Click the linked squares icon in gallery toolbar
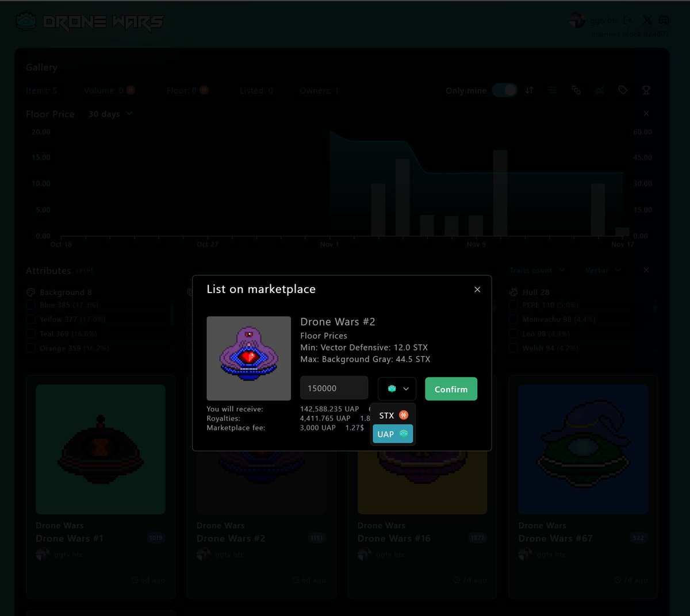Viewport: 690px width, 616px height. 576,90
